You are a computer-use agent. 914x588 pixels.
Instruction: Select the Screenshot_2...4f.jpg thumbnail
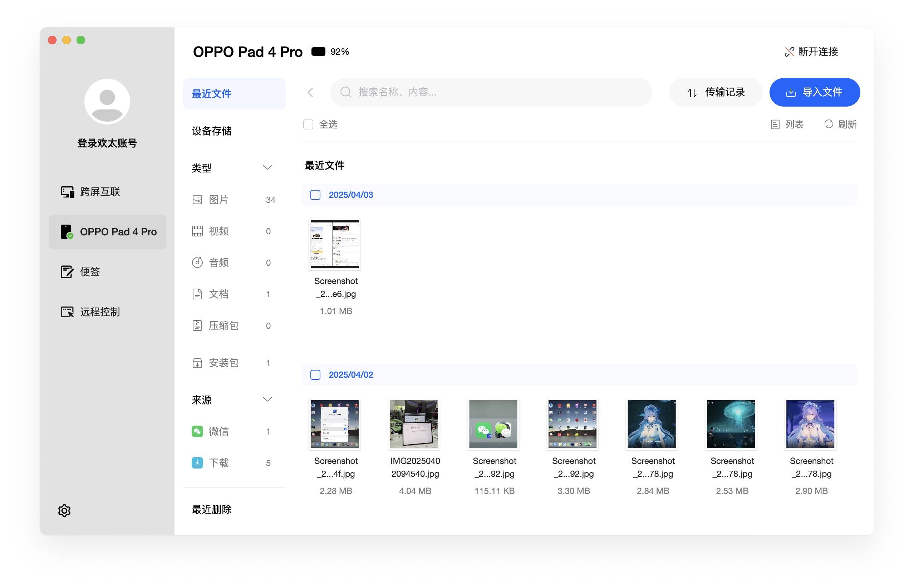[335, 424]
